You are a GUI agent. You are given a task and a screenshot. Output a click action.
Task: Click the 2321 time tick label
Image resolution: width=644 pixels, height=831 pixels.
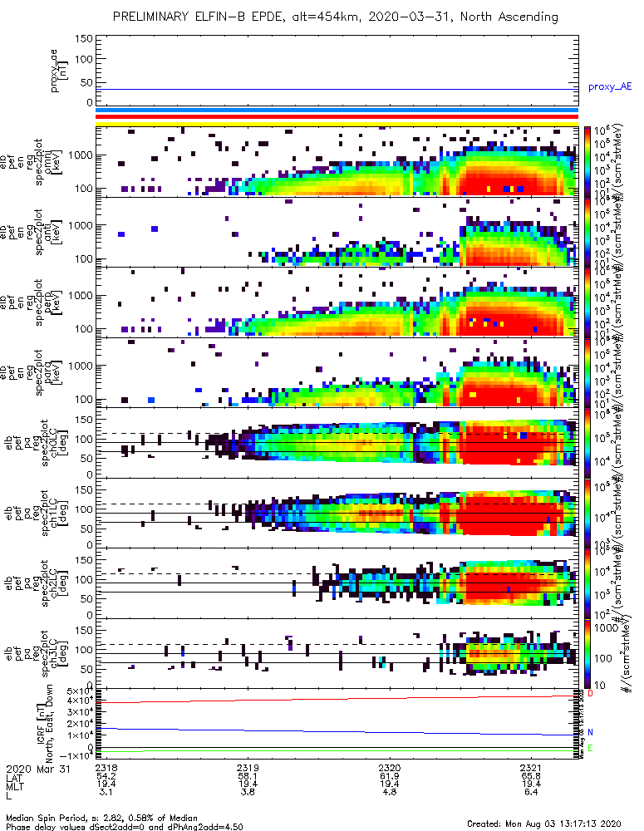click(530, 768)
